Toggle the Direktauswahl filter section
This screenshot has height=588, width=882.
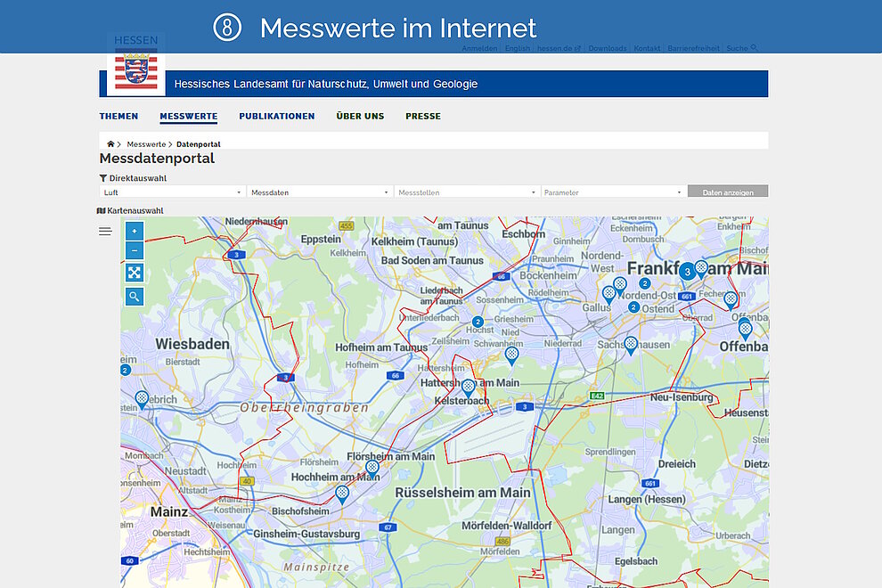pos(132,177)
